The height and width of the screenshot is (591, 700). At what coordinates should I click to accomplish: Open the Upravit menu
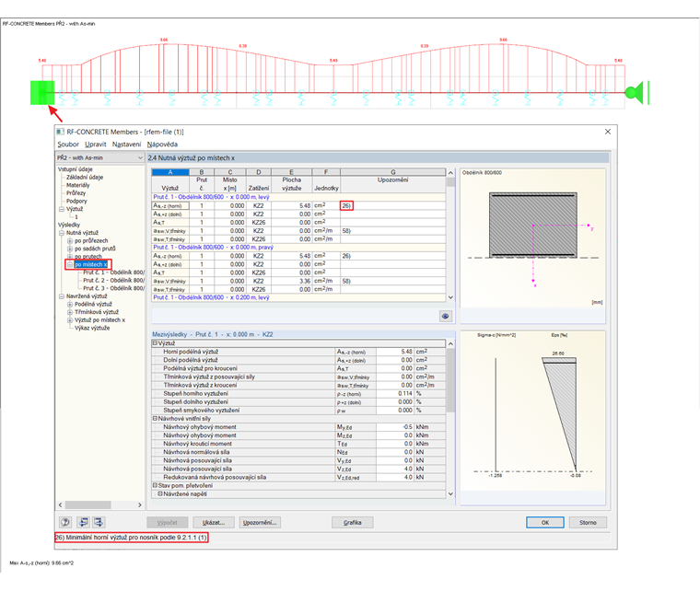click(96, 145)
